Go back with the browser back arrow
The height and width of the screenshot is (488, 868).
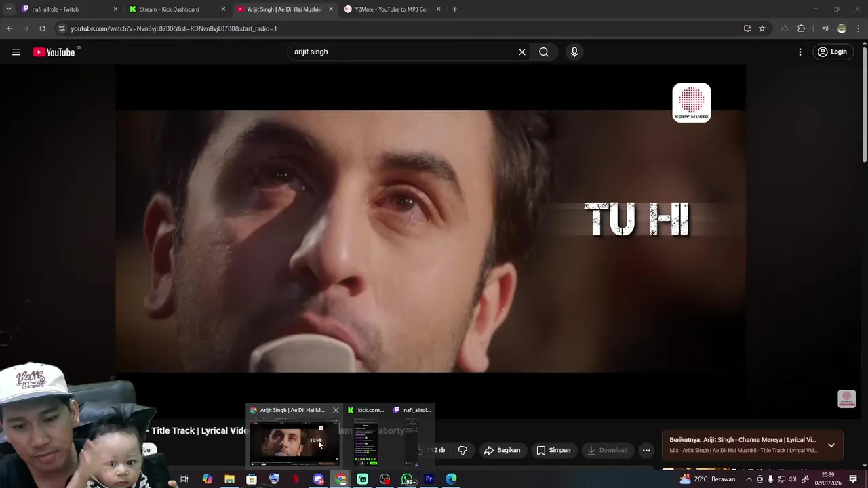coord(9,28)
